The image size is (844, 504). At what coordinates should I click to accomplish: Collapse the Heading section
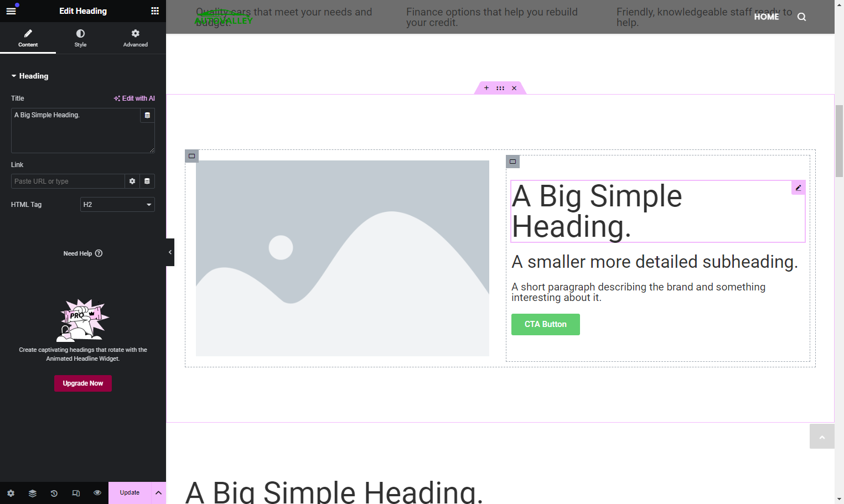pyautogui.click(x=30, y=76)
